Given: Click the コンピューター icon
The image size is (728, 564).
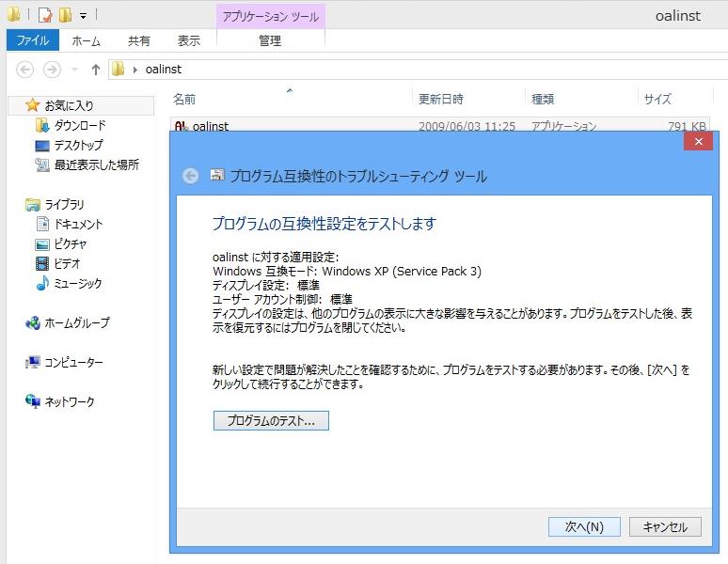Looking at the screenshot, I should pyautogui.click(x=33, y=362).
